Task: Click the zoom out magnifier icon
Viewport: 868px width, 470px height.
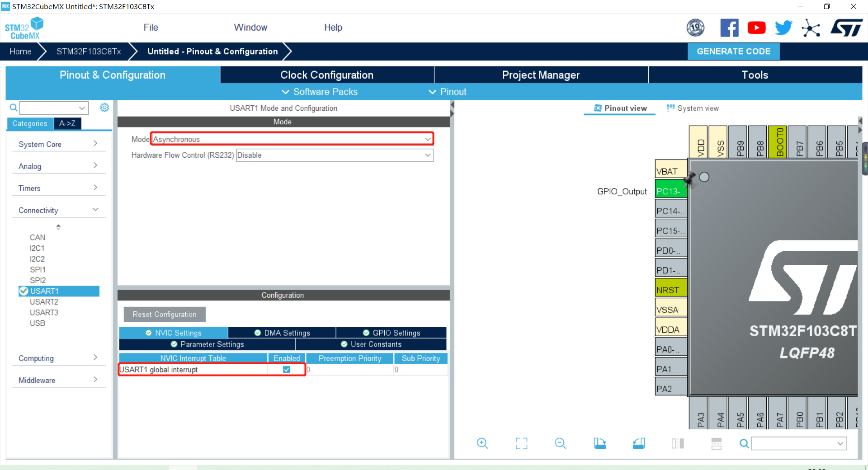Action: (560, 443)
